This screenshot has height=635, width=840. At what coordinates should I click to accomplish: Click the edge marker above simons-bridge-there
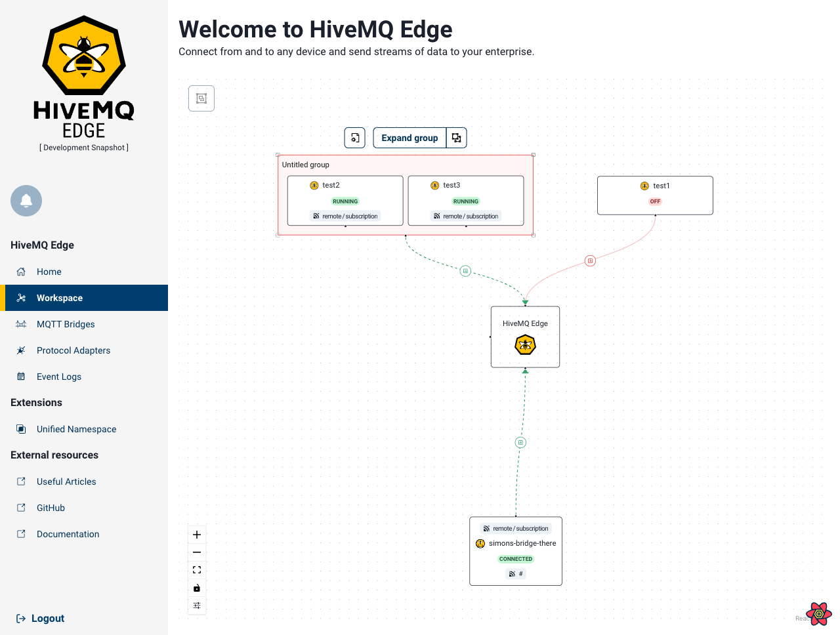pyautogui.click(x=520, y=442)
